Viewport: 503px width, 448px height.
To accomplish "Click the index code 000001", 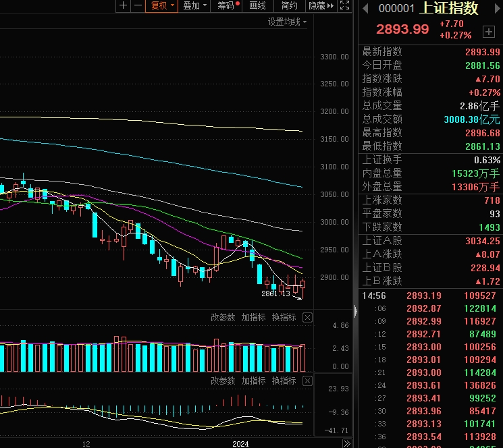I will pos(396,8).
